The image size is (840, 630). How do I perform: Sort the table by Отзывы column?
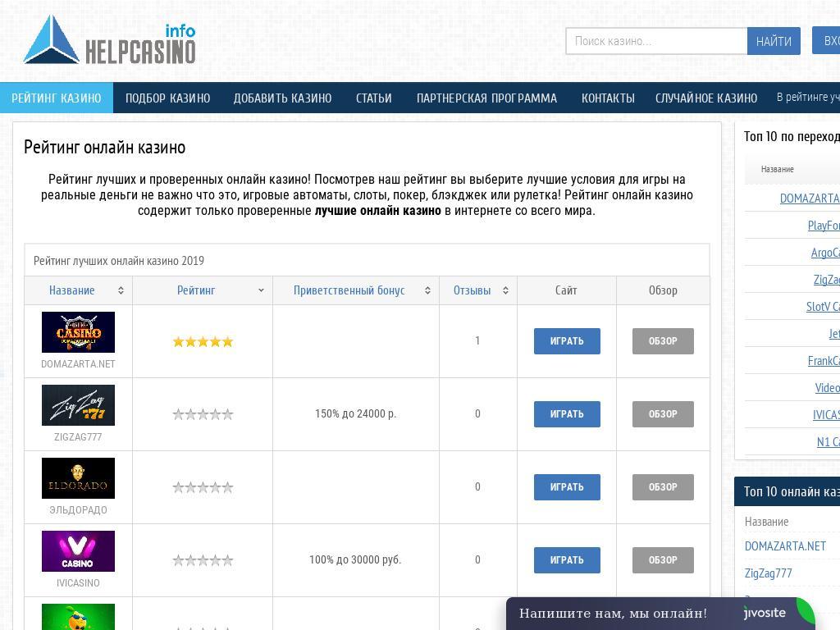click(478, 290)
